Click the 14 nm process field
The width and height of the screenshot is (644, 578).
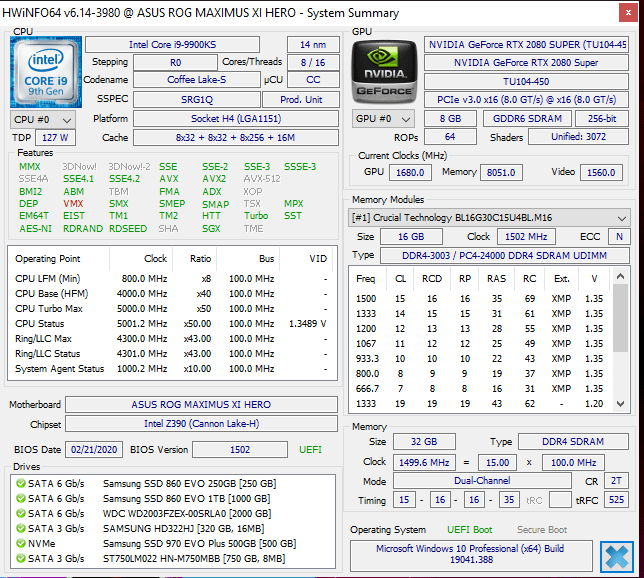[x=313, y=44]
